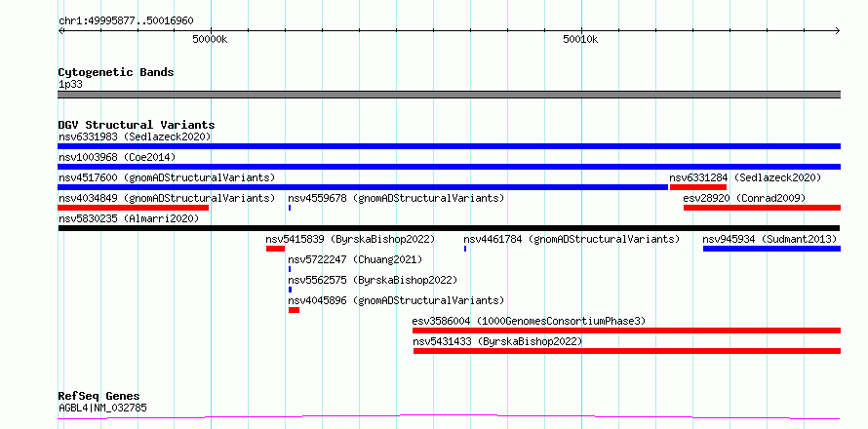Click the nsv5415839 (ByrskaBishop2022) label

(350, 239)
